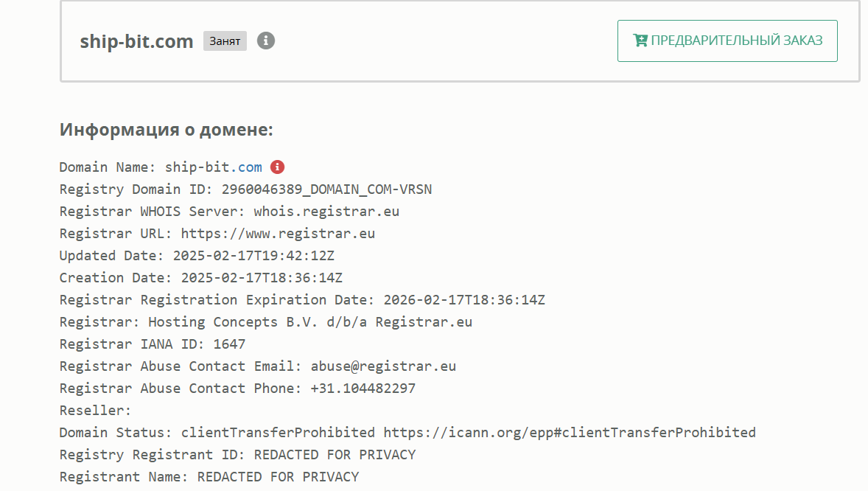Viewport: 868px width, 491px height.
Task: Click the shopping cart icon in pre-order button
Action: (640, 41)
